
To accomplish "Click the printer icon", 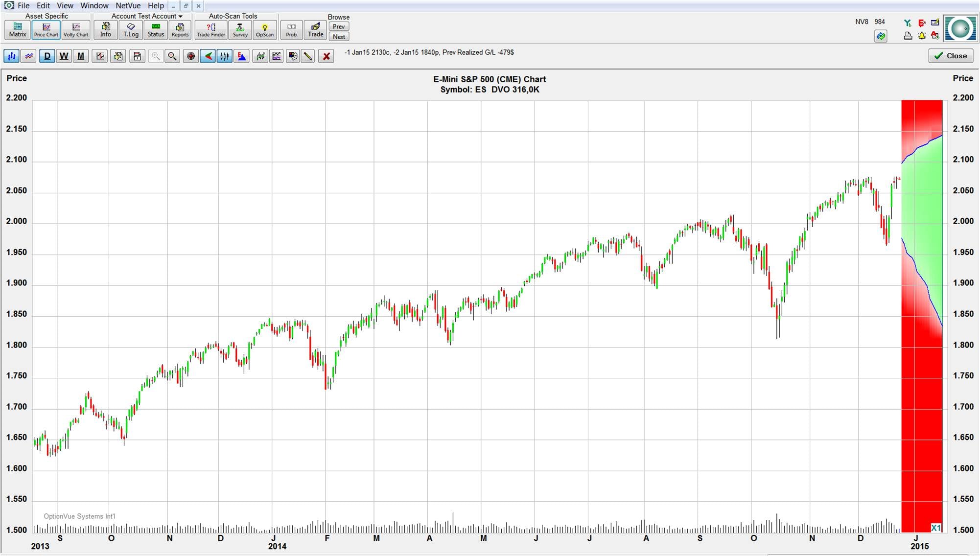I will tap(908, 36).
